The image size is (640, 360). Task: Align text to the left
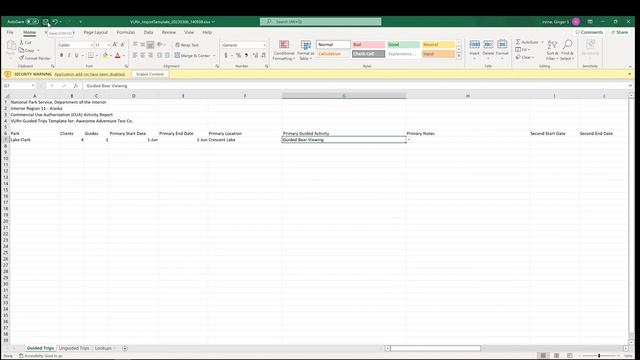click(135, 55)
